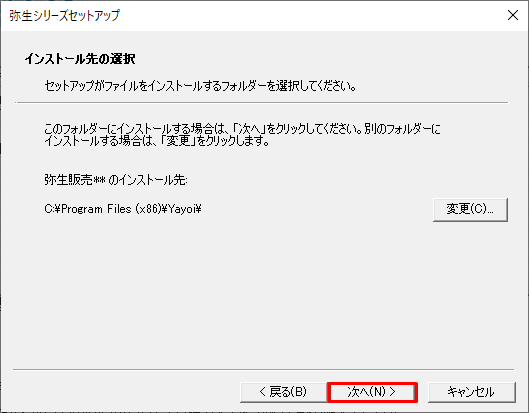
Task: Click the 弥生シリーズセットアップ title bar text
Action: tap(64, 16)
